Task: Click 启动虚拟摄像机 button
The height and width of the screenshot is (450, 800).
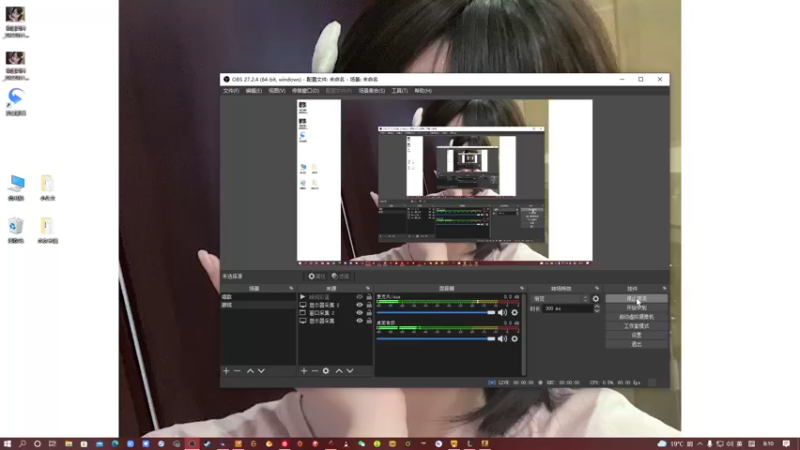Action: 636,317
